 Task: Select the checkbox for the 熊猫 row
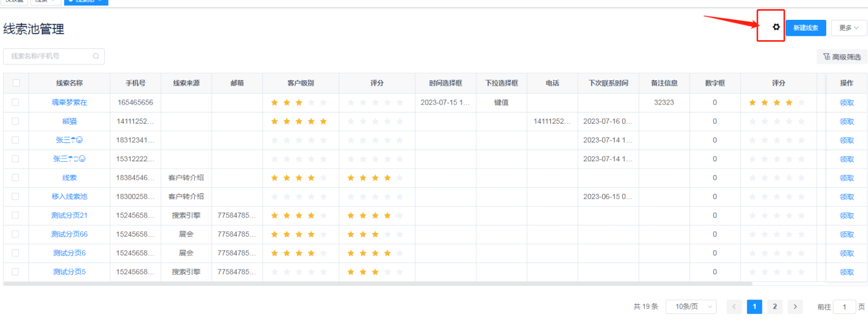pyautogui.click(x=16, y=122)
